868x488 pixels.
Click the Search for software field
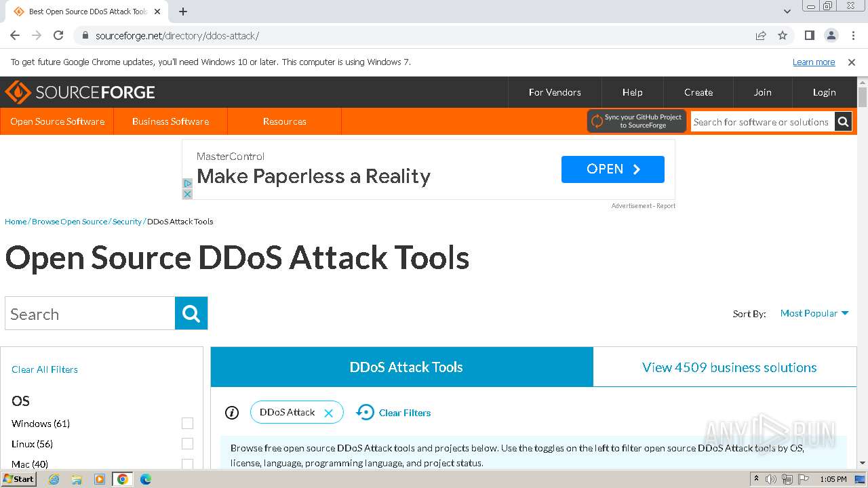click(762, 122)
